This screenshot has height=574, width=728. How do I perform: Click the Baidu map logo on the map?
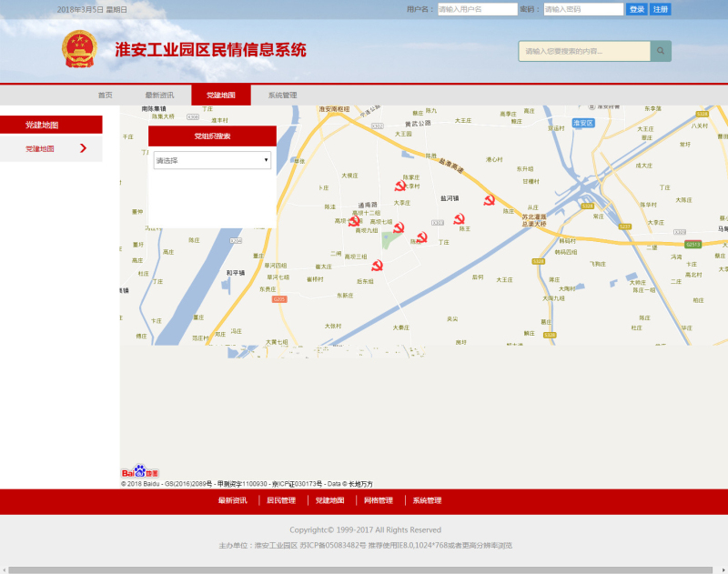coord(140,472)
